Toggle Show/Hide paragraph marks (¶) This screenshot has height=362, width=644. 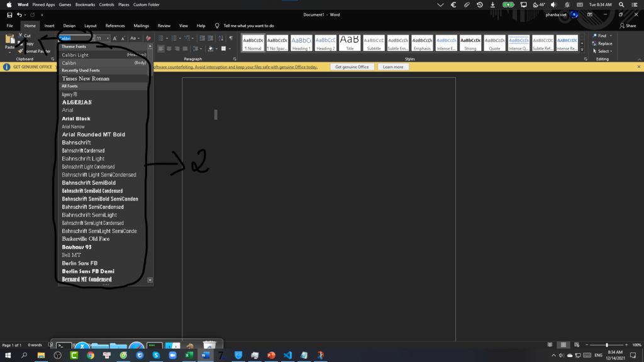coord(231,38)
